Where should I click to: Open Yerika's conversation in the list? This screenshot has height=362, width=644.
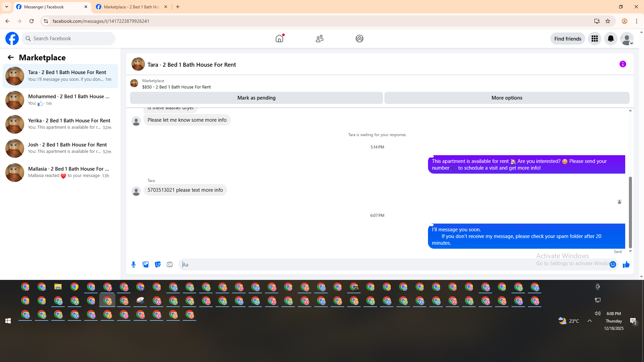pos(60,124)
